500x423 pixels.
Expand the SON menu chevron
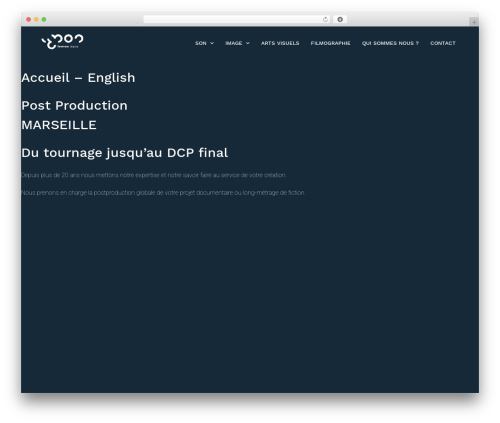pos(212,43)
